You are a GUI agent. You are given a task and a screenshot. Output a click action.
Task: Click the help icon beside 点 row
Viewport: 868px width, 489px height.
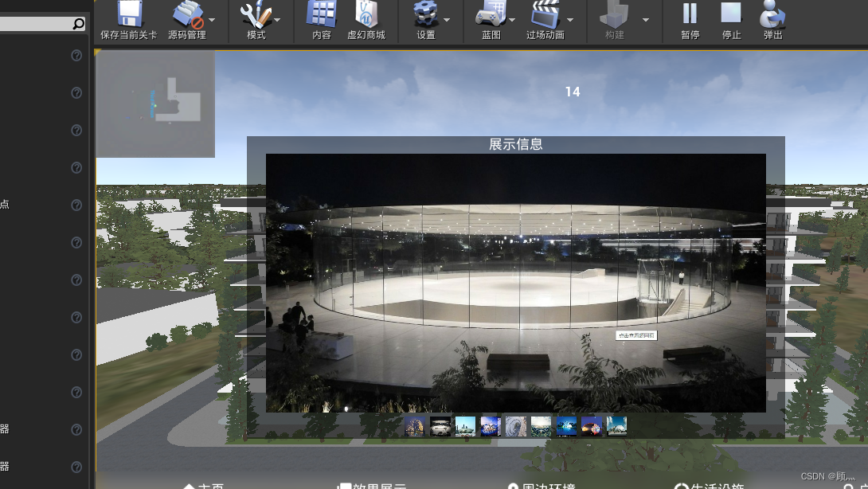click(76, 205)
